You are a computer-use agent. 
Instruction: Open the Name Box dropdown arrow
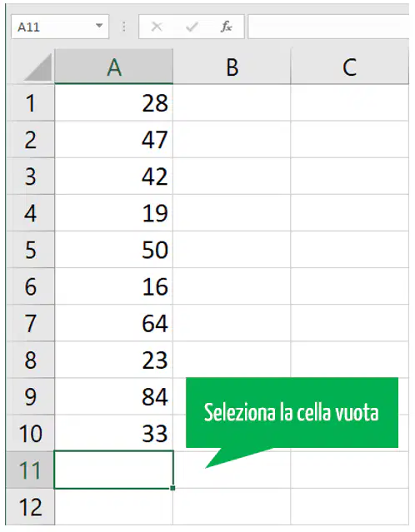99,26
